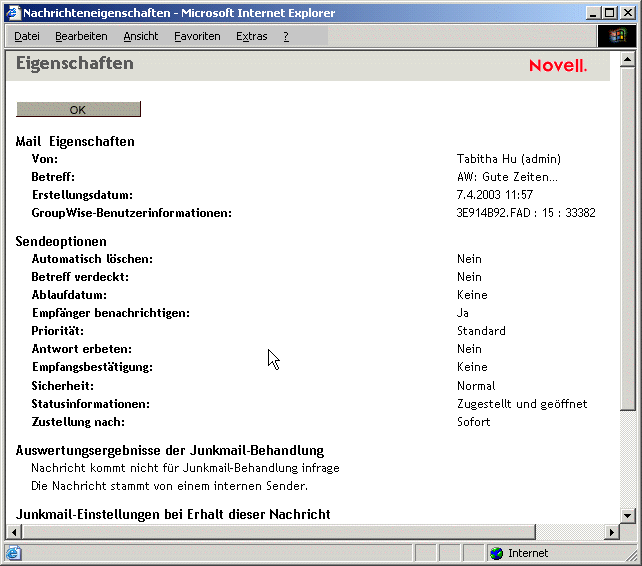Click the Mail Eigenschaften section heading
This screenshot has height=566, width=642.
[x=75, y=141]
